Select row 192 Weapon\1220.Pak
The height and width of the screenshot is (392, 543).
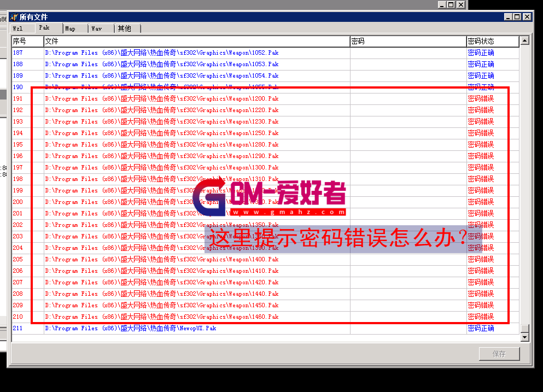coord(265,110)
